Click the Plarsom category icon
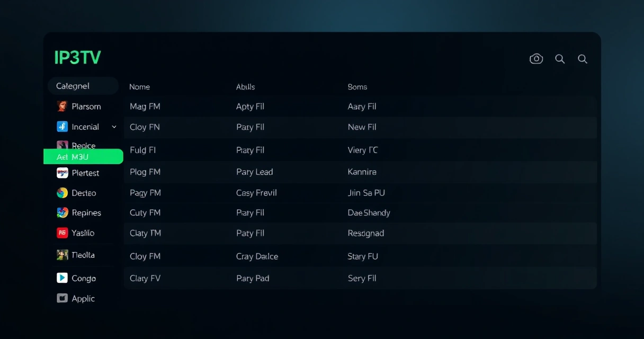The height and width of the screenshot is (339, 644). pos(62,106)
